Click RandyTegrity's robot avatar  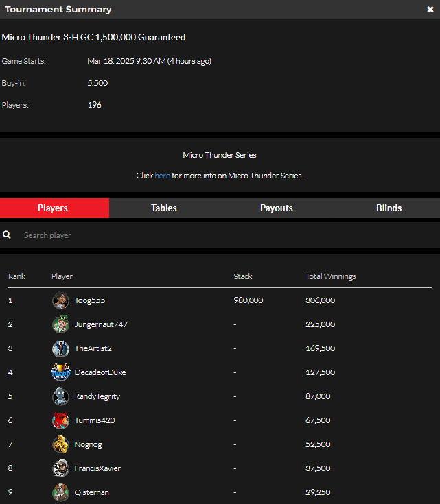60,396
